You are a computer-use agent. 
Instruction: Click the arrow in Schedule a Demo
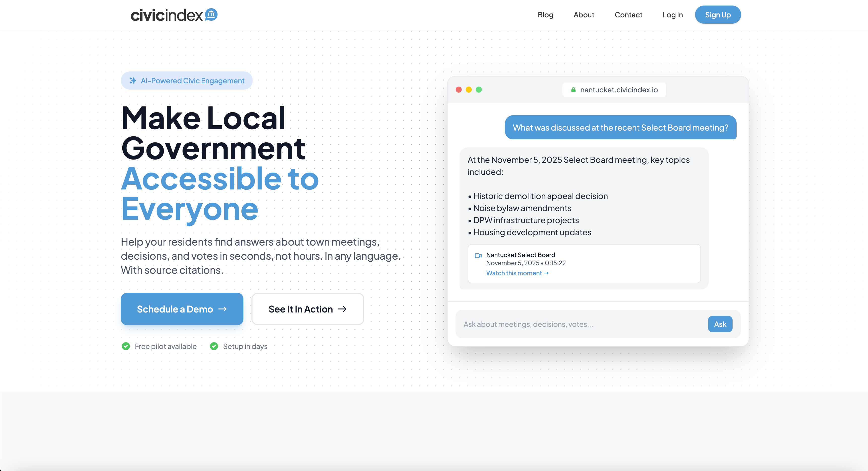222,309
